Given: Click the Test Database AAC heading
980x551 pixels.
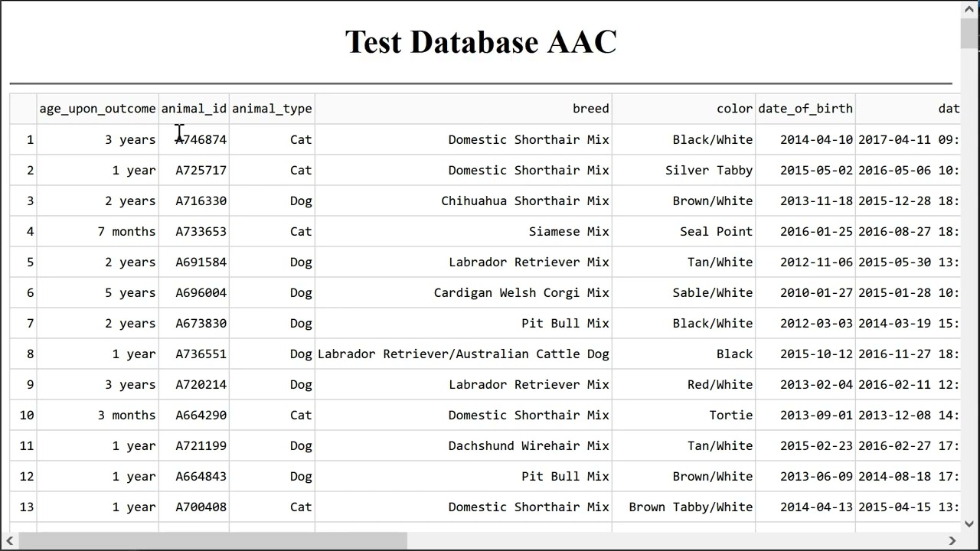Looking at the screenshot, I should (x=481, y=42).
